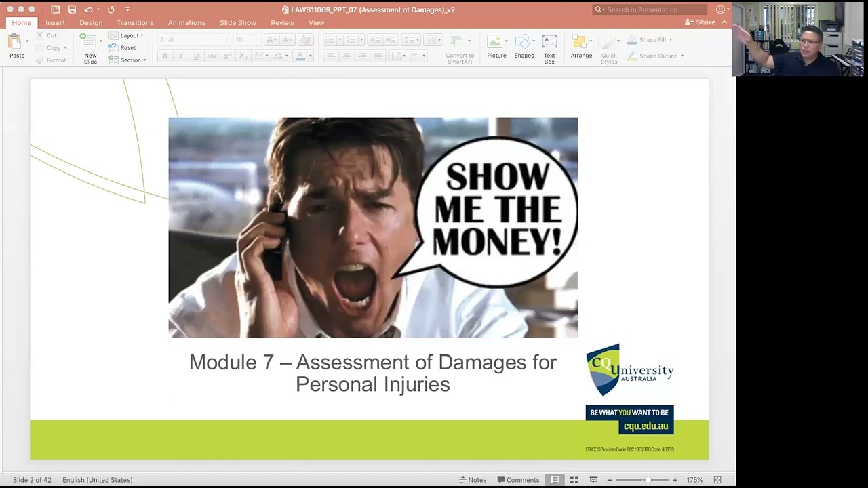Click Decrease Indent icon
Image resolution: width=868 pixels, height=488 pixels.
pyautogui.click(x=376, y=39)
